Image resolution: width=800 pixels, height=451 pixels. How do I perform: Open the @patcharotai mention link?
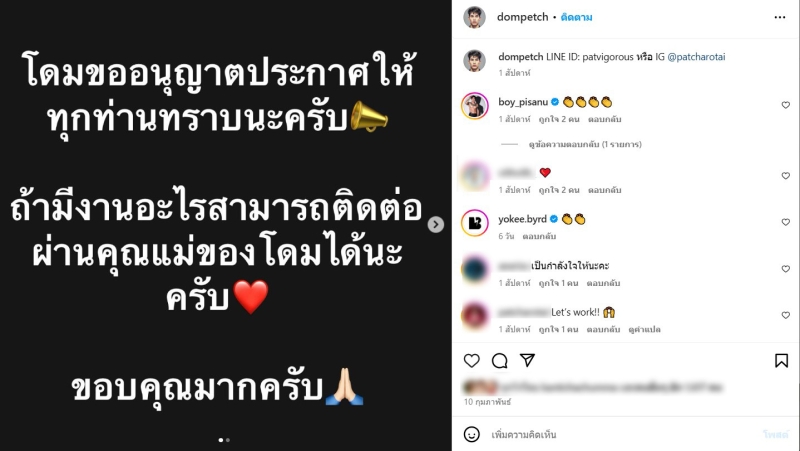point(696,57)
